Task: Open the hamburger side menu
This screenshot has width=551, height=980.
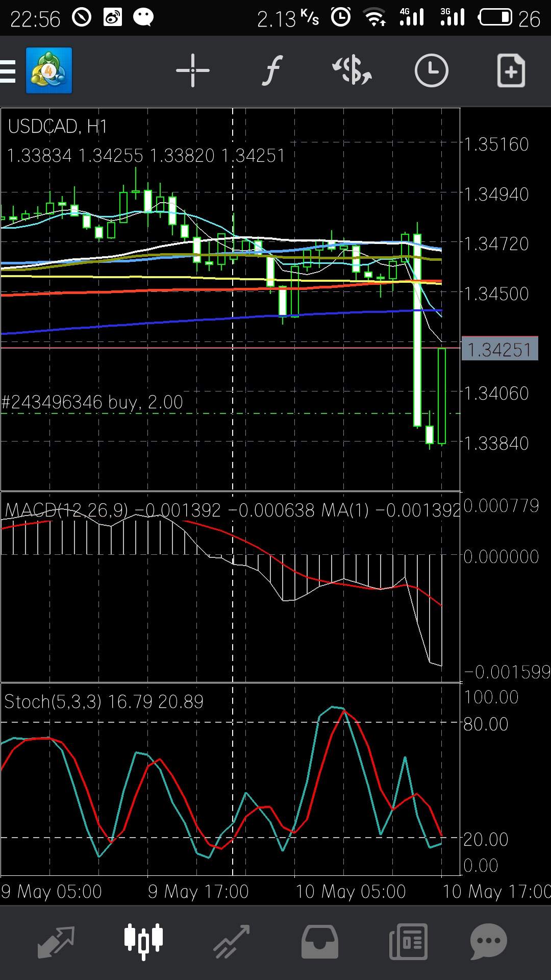Action: coord(7,70)
